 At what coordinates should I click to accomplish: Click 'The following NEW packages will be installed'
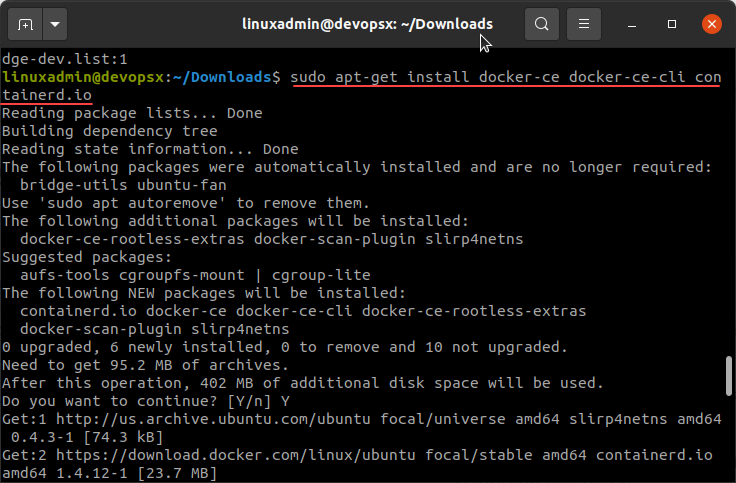point(204,293)
